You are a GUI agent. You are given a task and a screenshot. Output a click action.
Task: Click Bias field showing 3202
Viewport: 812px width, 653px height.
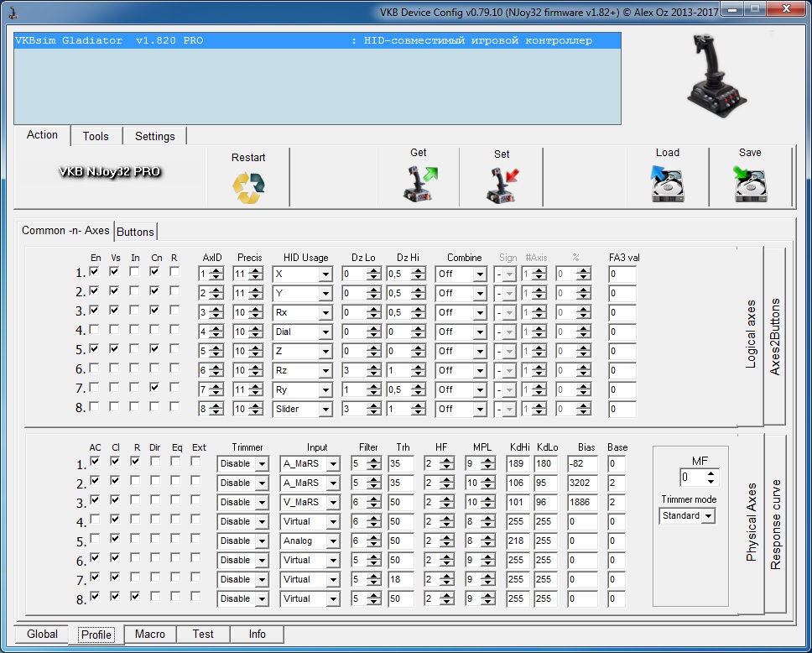[583, 483]
